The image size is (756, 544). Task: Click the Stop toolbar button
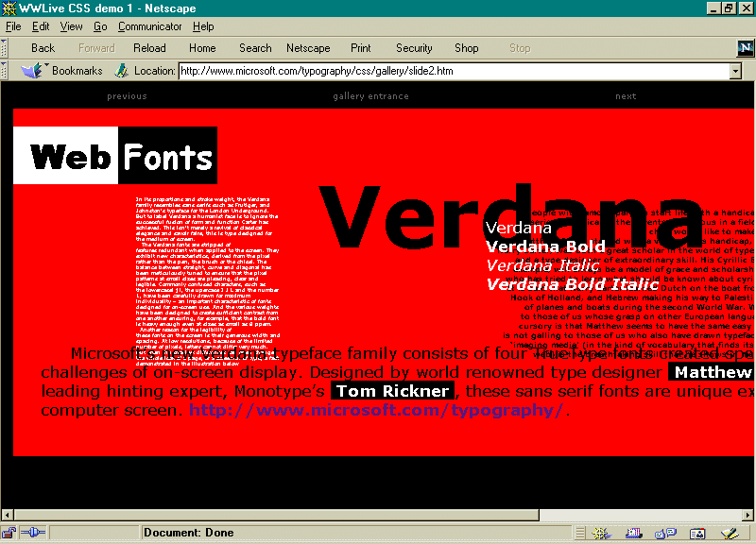coord(520,48)
